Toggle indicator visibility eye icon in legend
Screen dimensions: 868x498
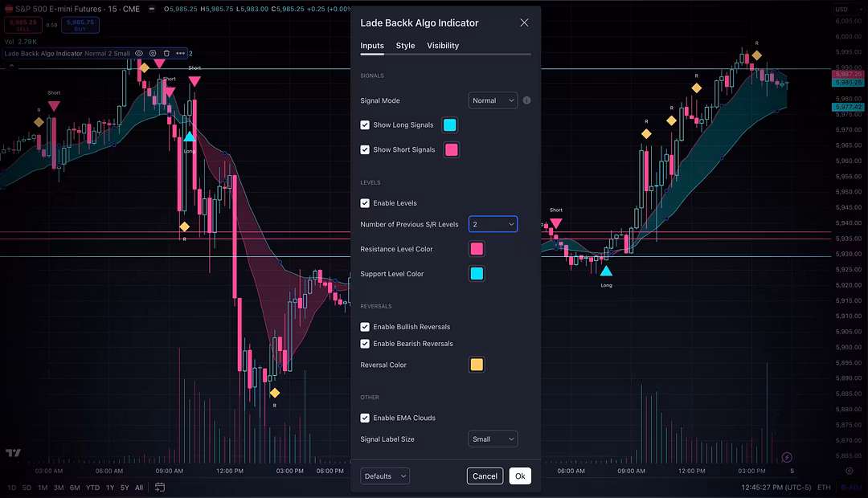139,54
